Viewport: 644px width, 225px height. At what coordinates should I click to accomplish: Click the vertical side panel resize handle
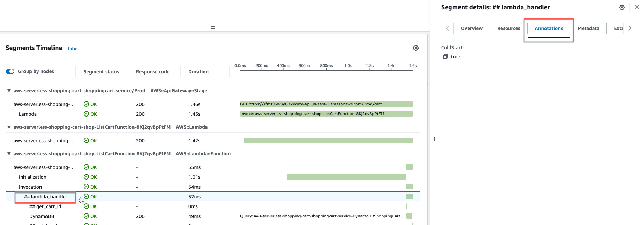coord(434,139)
